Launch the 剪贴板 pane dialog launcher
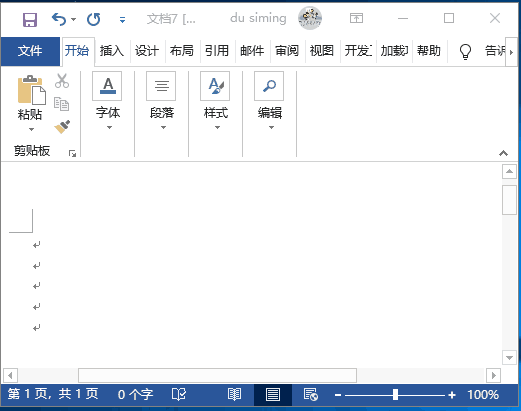 tap(72, 153)
